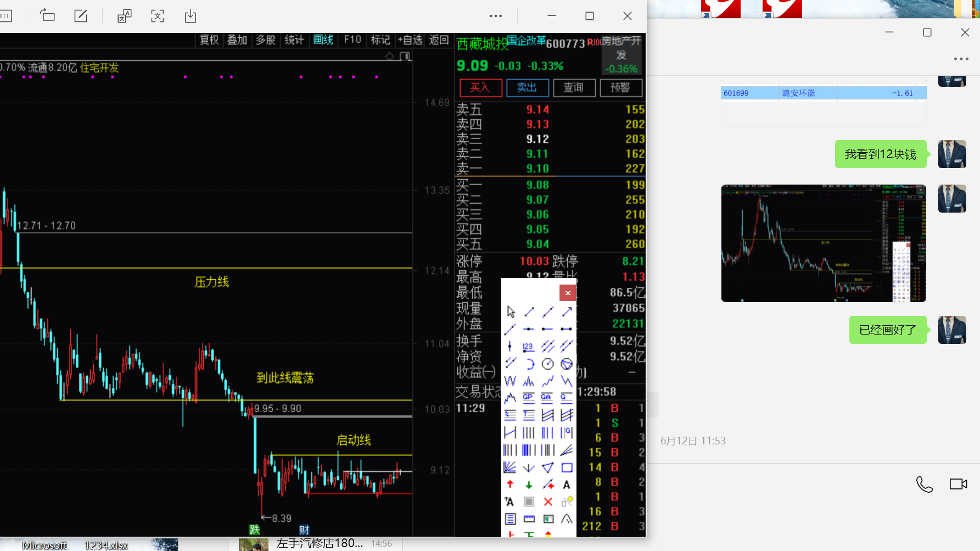The image size is (980, 551).
Task: Open the three-dot menu in chat window
Action: coord(961,59)
